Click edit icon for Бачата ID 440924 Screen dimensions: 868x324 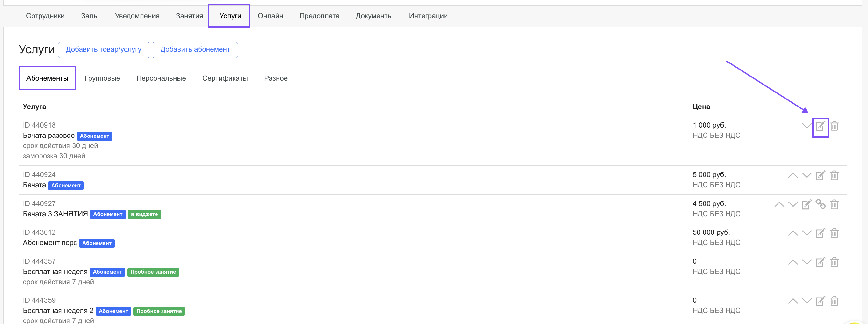pyautogui.click(x=820, y=176)
